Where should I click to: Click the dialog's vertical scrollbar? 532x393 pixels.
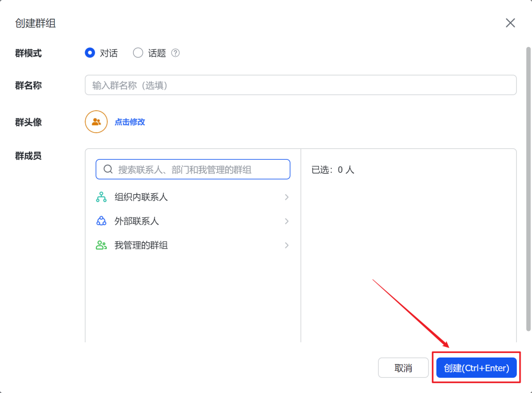[x=529, y=187]
